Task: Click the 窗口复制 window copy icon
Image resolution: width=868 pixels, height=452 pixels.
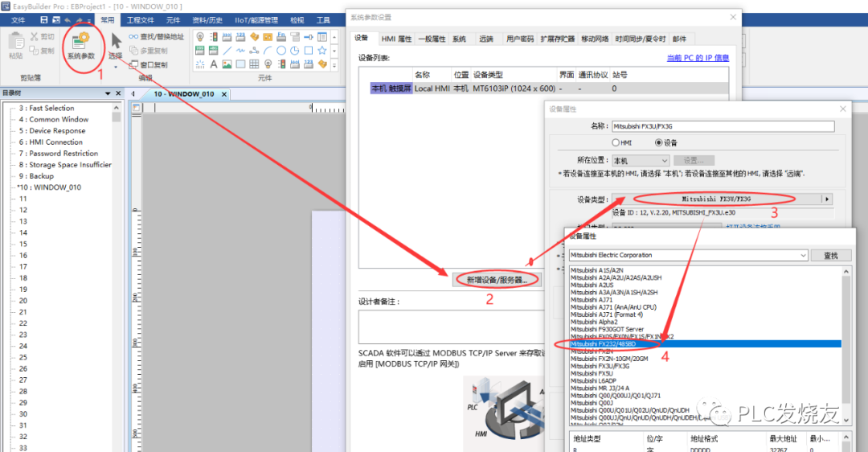Action: tap(133, 64)
